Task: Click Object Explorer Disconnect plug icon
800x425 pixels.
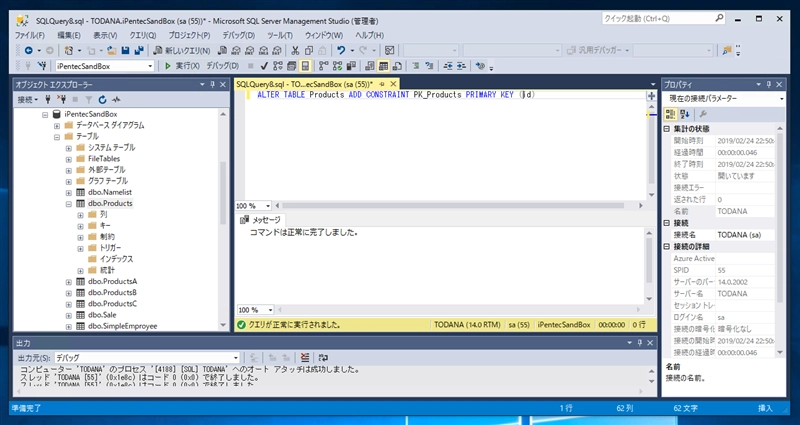Action: tap(62, 99)
